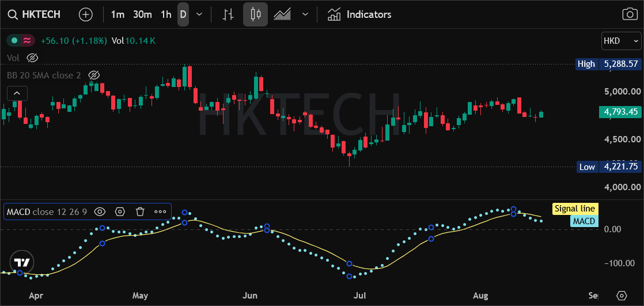Click the current price 4,793.45 label
The width and height of the screenshot is (644, 306).
pos(620,112)
